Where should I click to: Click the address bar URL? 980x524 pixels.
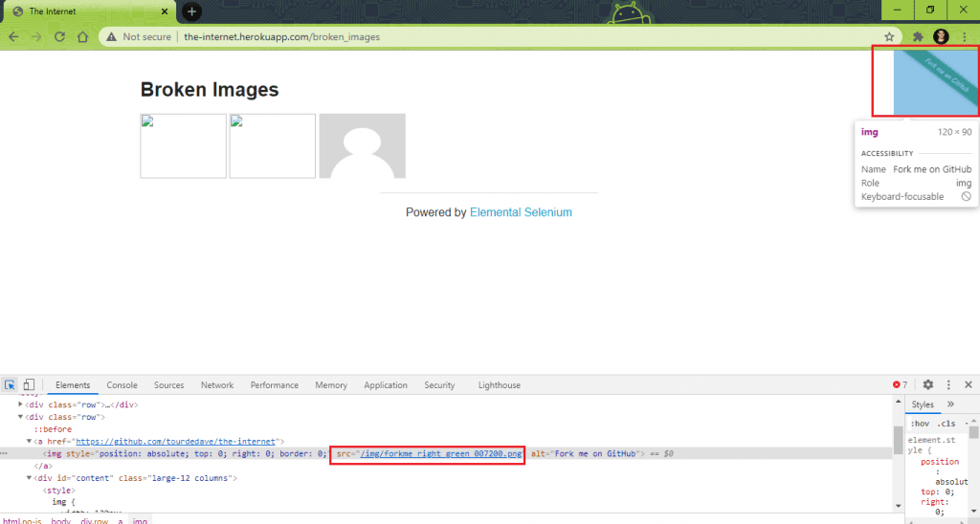(282, 37)
